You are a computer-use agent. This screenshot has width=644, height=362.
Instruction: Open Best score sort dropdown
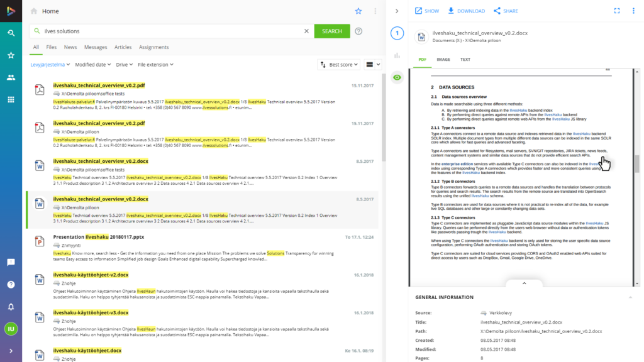[x=339, y=65]
